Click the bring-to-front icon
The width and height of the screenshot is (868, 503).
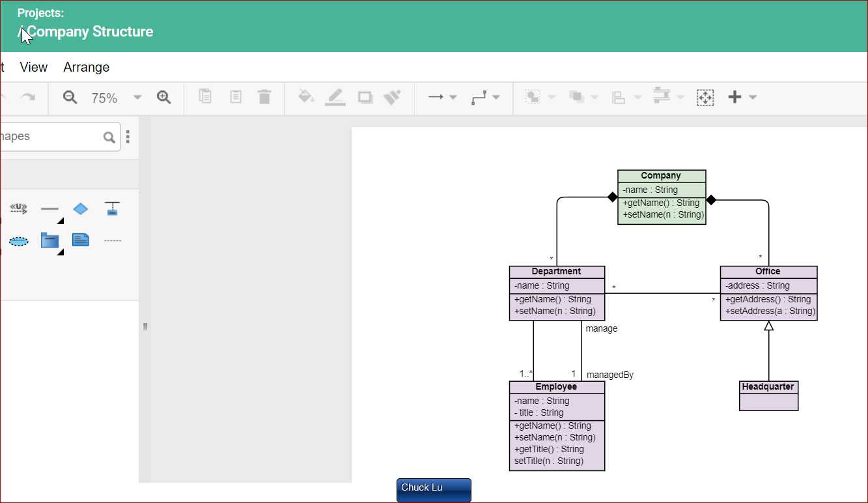(x=533, y=97)
